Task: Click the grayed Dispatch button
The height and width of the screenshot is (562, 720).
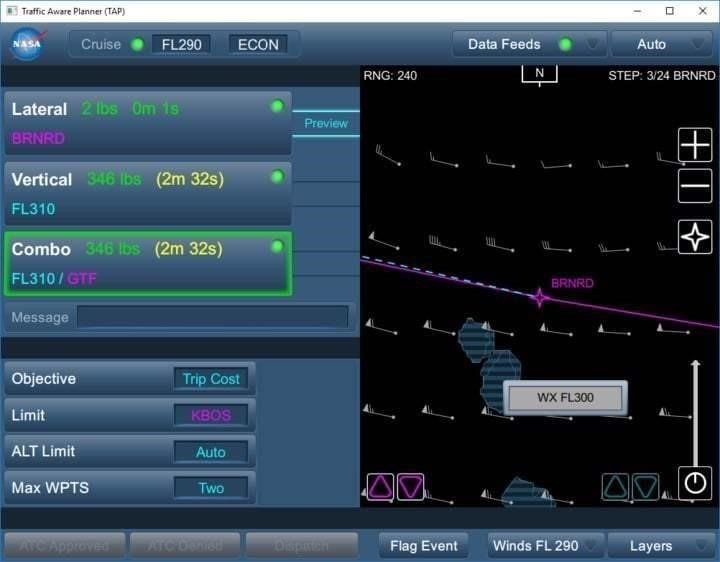Action: (302, 545)
